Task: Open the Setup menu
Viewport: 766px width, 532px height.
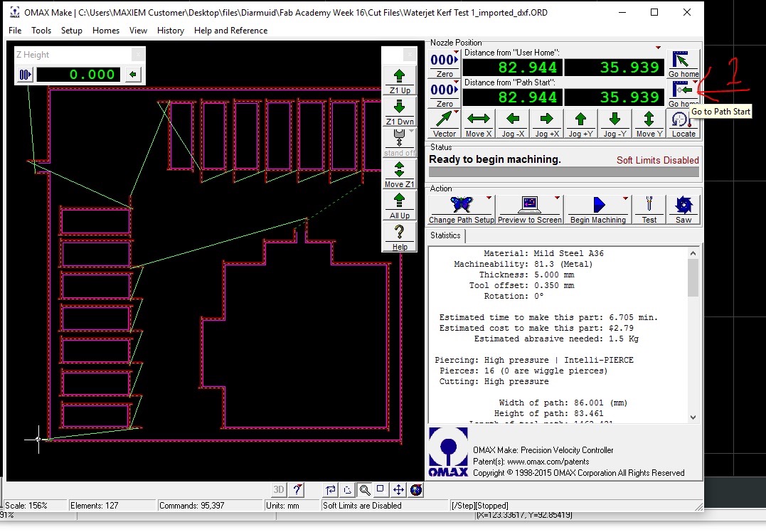Action: (x=71, y=31)
